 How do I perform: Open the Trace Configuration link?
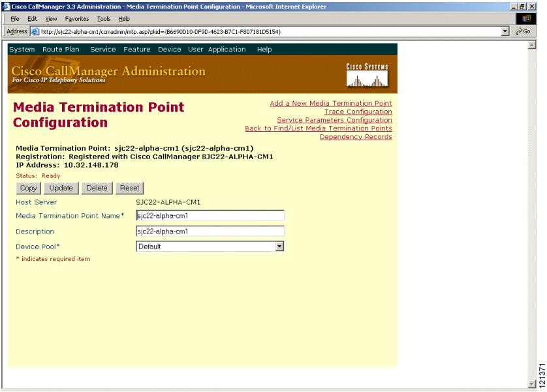[358, 112]
